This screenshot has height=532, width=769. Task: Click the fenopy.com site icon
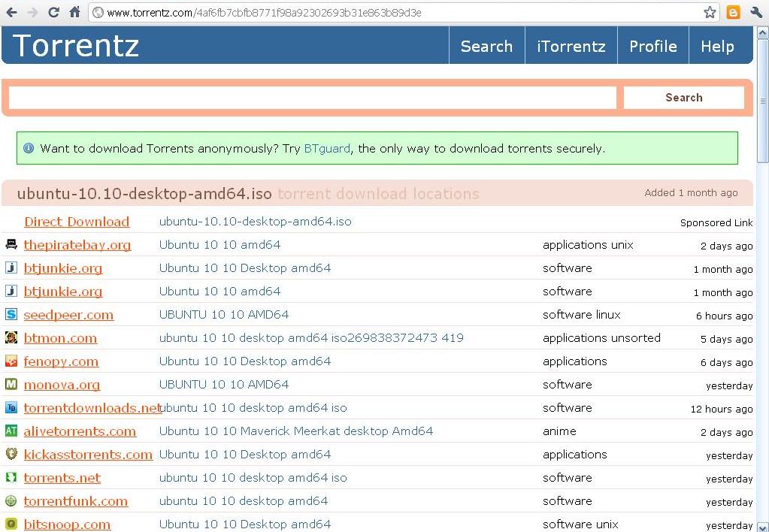[11, 361]
